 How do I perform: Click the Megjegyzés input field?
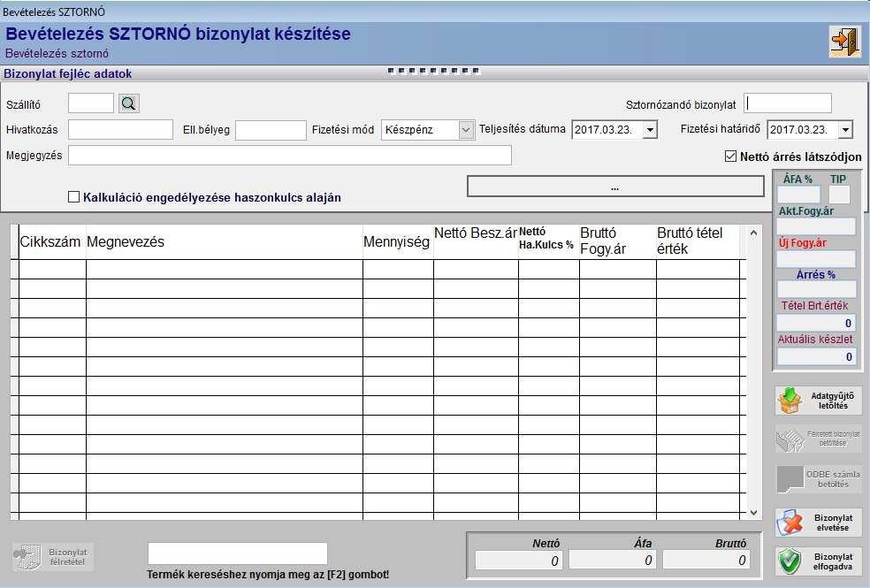(290, 156)
